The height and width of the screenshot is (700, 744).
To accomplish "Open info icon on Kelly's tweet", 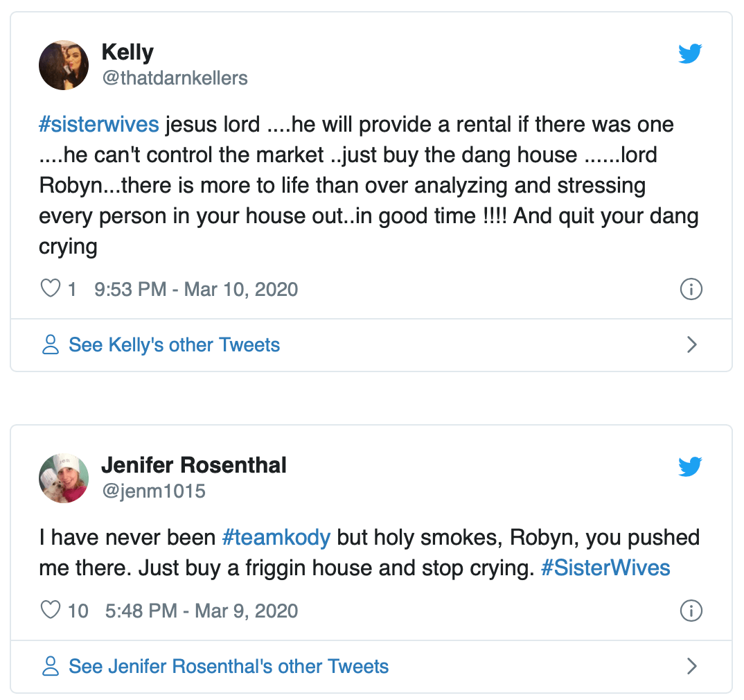I will [691, 289].
